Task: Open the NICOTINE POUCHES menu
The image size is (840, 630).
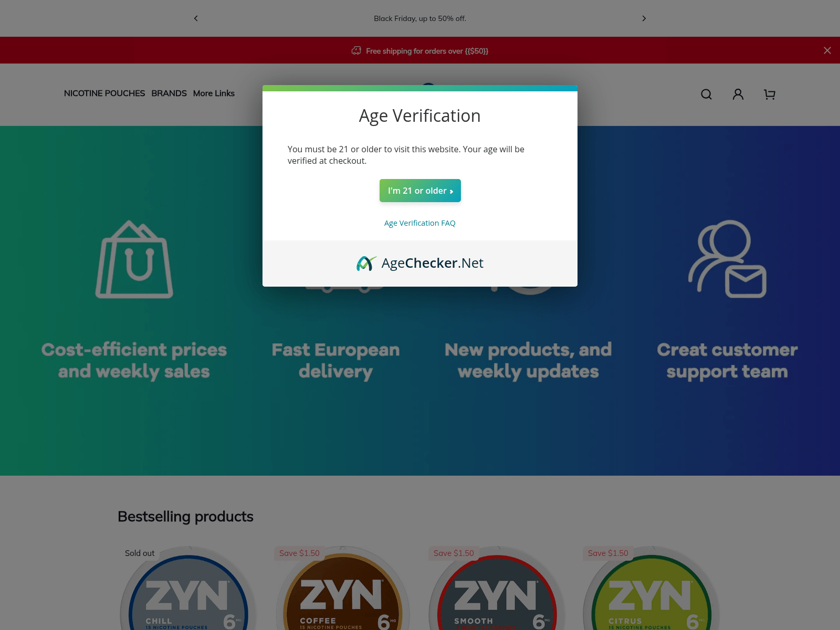Action: [104, 93]
